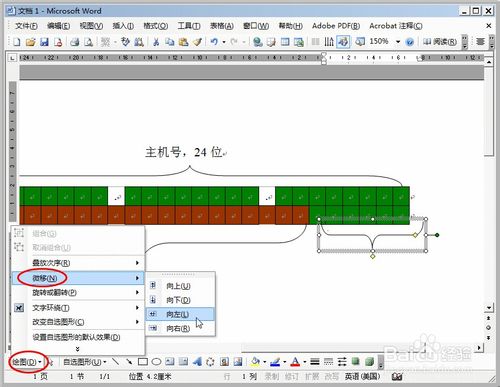
Task: Click the Cut scissors icon
Action: 156,42
